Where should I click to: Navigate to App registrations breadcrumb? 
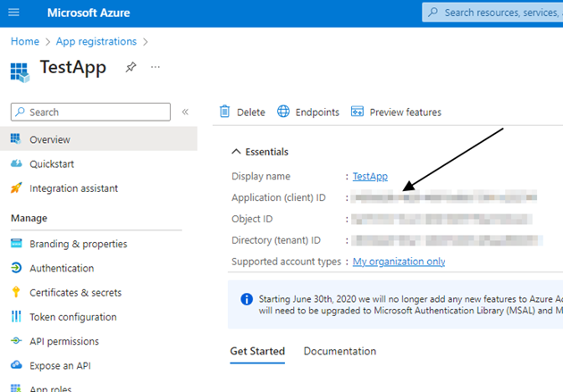tap(97, 42)
